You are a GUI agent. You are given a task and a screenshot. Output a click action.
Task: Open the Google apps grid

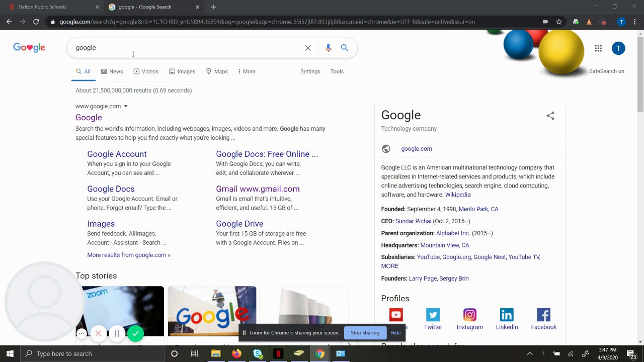coord(598,48)
